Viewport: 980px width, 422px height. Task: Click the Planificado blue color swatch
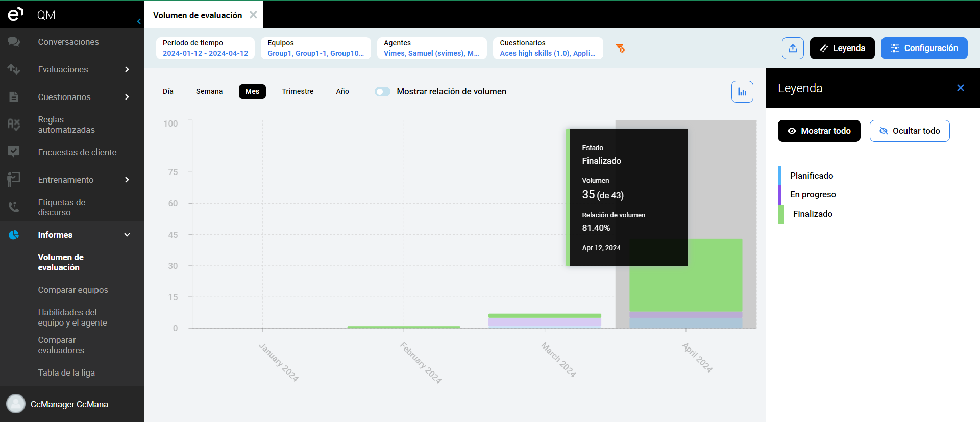coord(779,176)
